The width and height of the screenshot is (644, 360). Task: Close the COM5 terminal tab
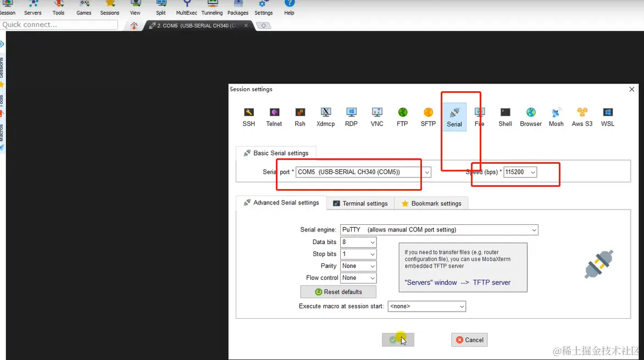click(246, 25)
